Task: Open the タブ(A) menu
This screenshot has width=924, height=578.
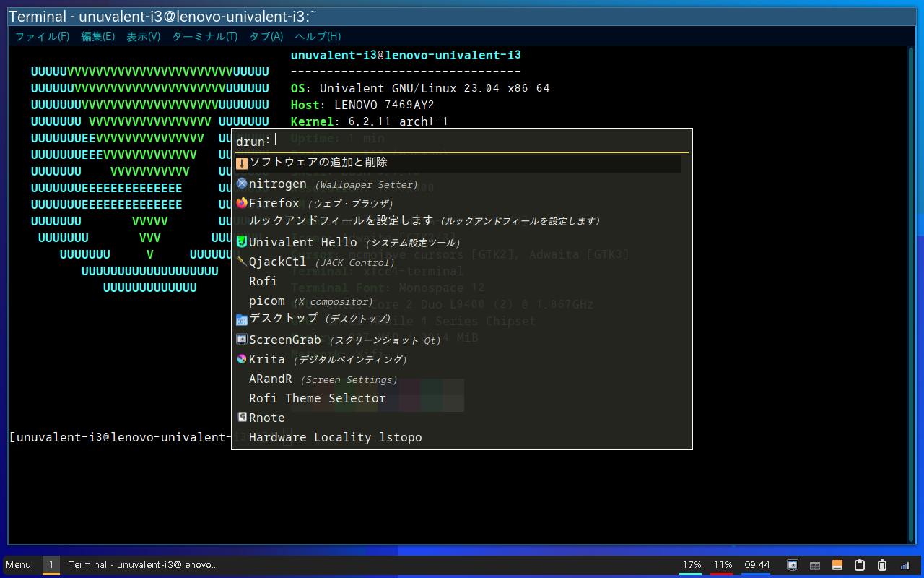Action: pyautogui.click(x=266, y=36)
